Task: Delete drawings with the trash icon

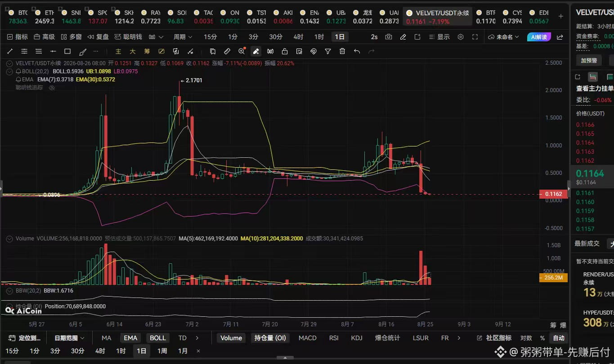Action: [x=342, y=51]
